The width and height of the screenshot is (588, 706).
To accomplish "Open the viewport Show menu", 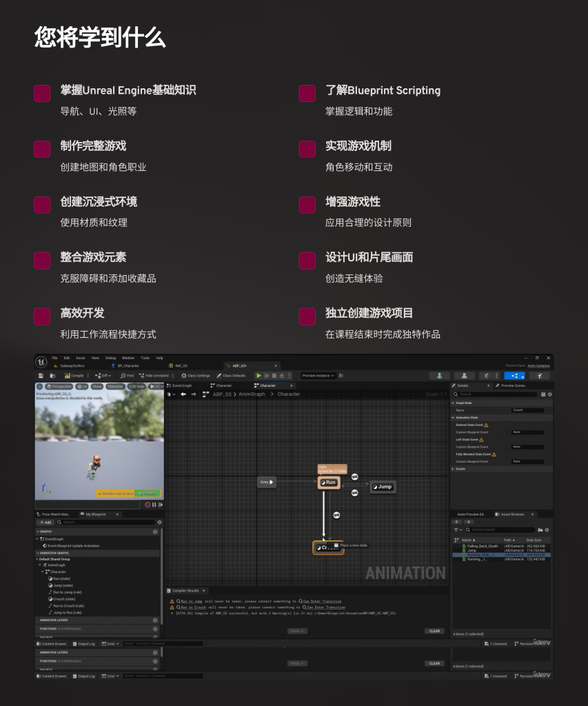I will pos(97,386).
